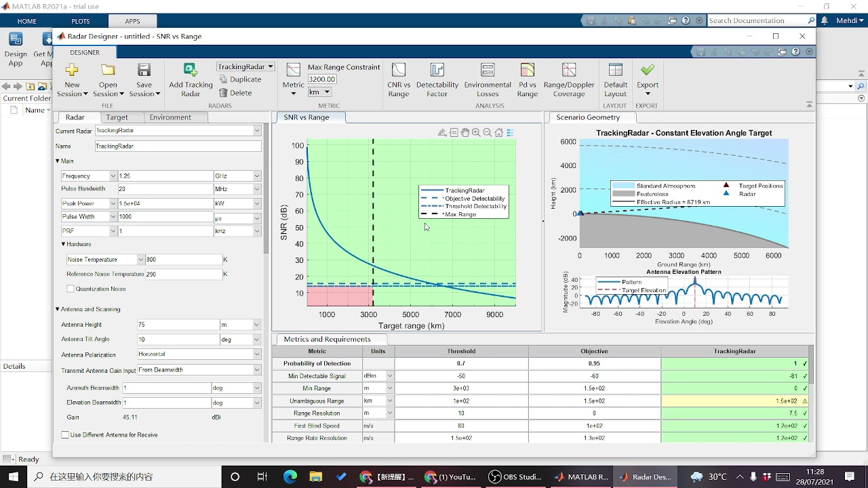Viewport: 868px width, 488px height.
Task: Restore plot view with home icon
Action: click(499, 133)
